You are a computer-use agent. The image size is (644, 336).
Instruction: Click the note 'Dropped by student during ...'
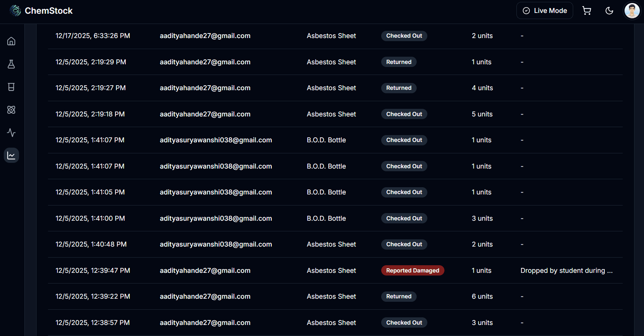567,271
